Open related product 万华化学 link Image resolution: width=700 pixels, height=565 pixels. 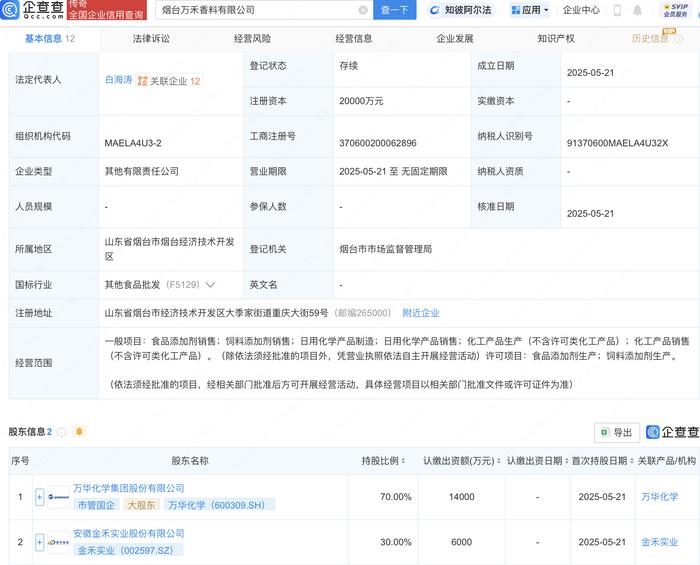point(659,497)
